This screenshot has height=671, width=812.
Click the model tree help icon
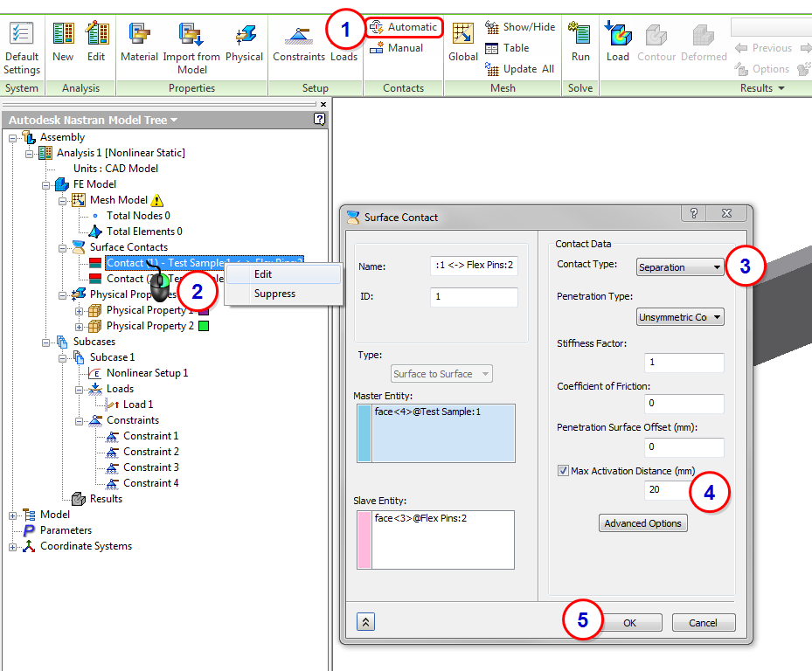pos(320,120)
